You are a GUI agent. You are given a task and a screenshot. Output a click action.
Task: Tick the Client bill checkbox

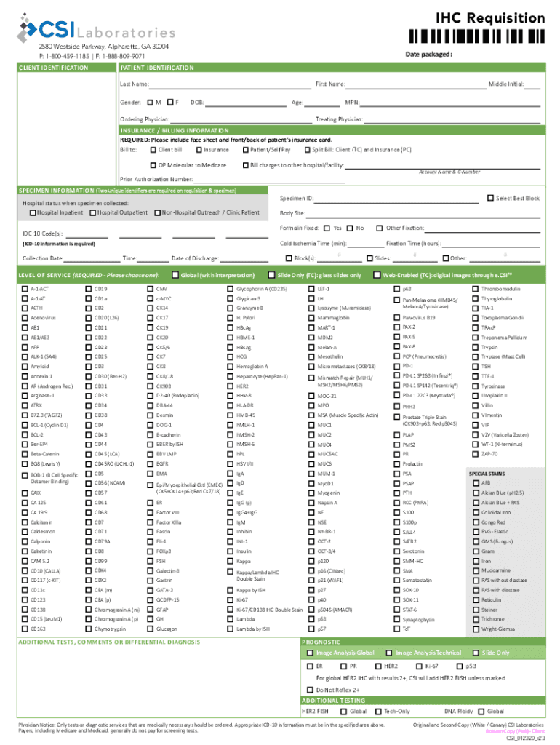click(x=152, y=150)
